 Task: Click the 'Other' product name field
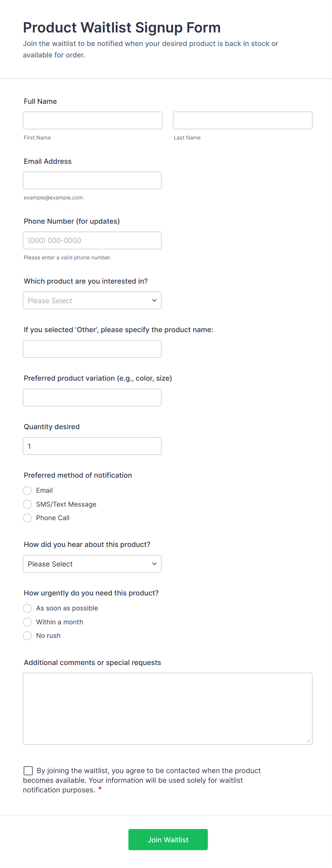(x=92, y=349)
